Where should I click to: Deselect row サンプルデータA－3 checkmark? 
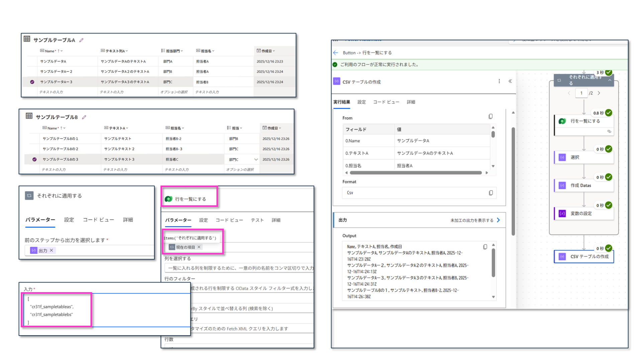32,82
